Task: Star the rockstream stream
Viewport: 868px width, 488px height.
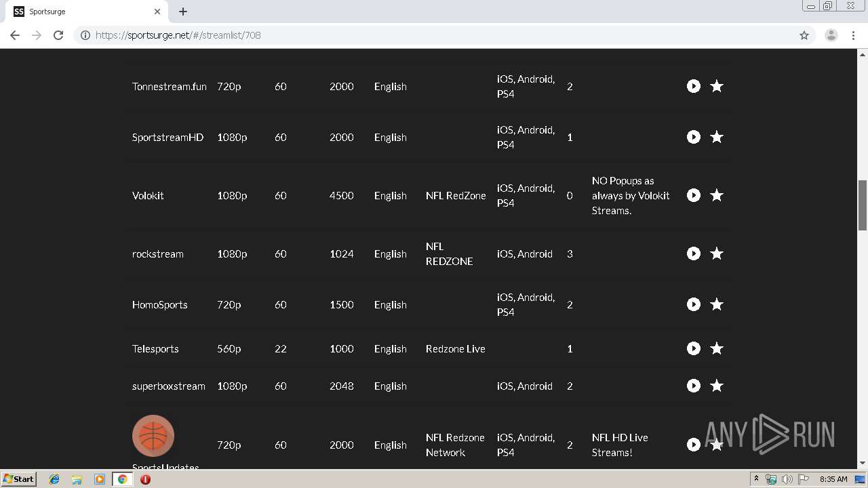Action: [x=717, y=253]
